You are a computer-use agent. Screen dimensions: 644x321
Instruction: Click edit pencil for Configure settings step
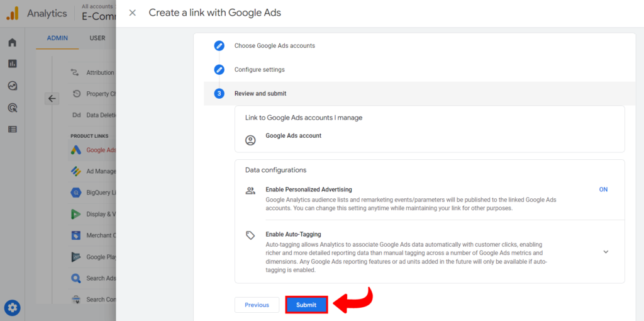tap(219, 70)
